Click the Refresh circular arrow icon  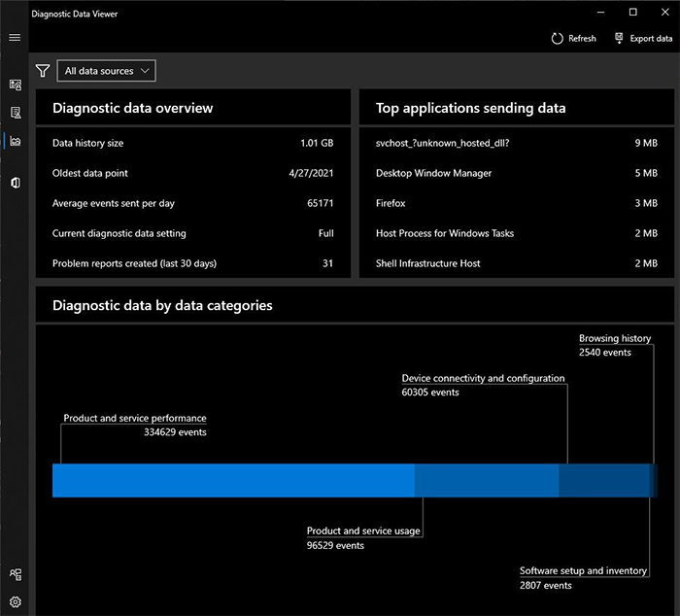[557, 39]
